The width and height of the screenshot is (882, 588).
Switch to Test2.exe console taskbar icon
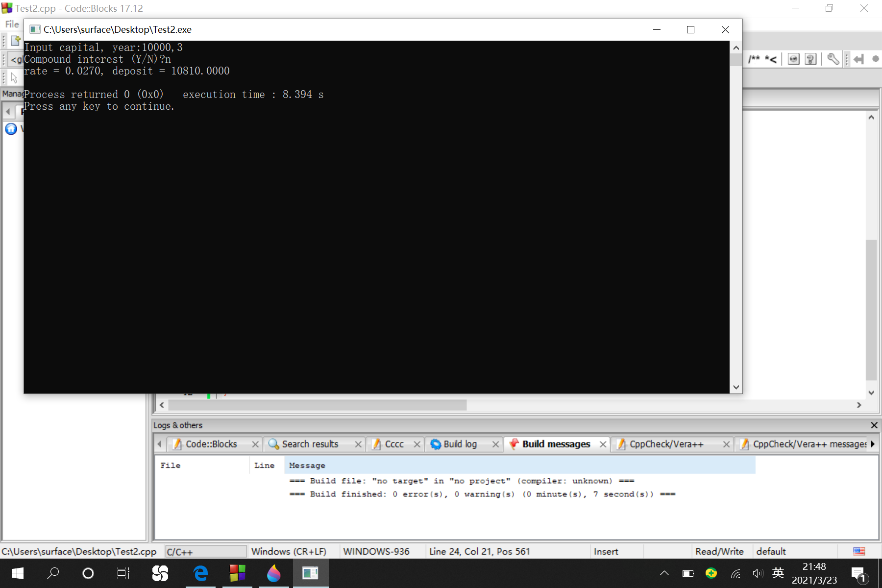coord(311,573)
